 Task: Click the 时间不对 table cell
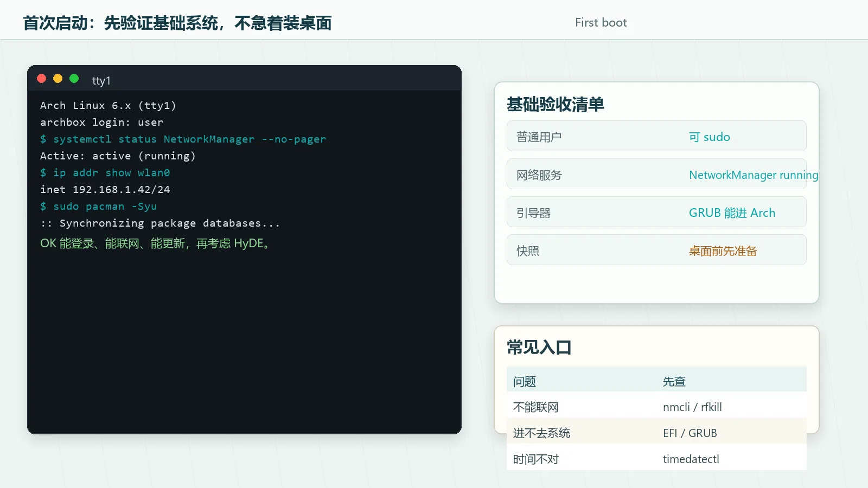point(535,459)
